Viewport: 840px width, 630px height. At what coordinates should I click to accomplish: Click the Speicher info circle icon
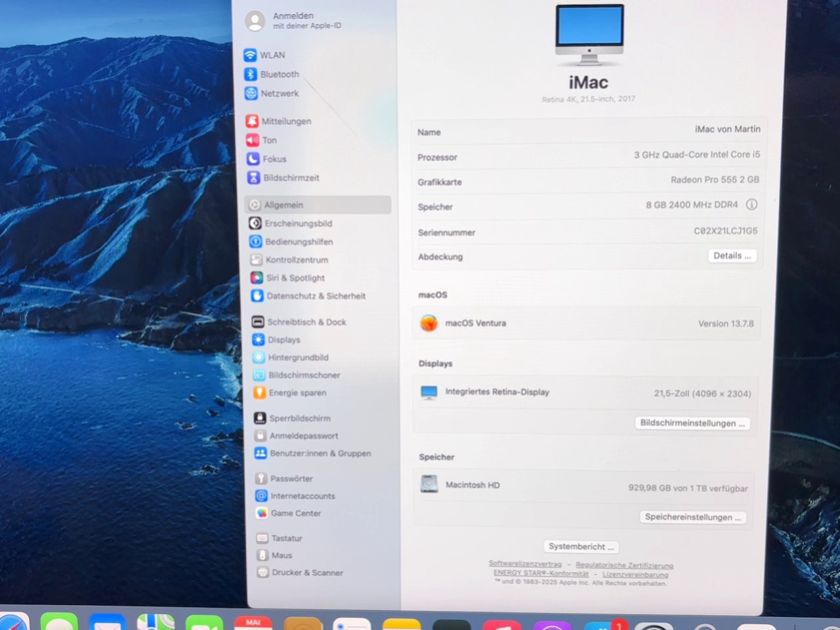coord(751,204)
